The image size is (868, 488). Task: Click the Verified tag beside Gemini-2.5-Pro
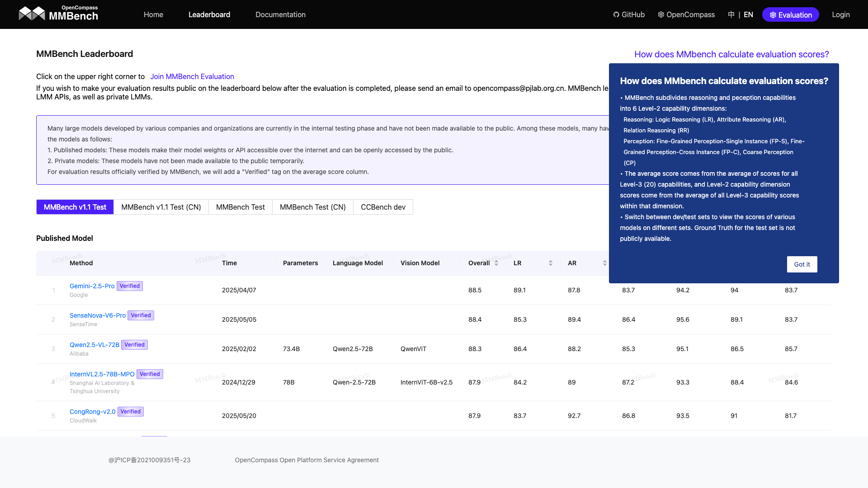tap(130, 286)
